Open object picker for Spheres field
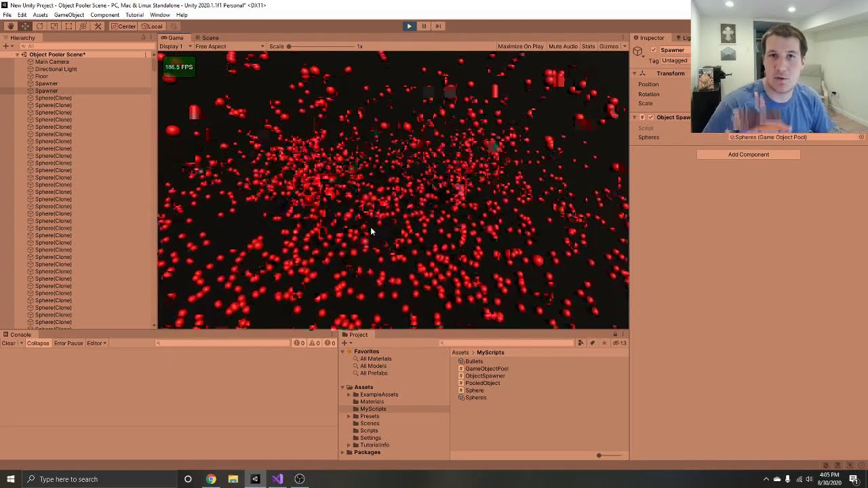 (x=861, y=138)
